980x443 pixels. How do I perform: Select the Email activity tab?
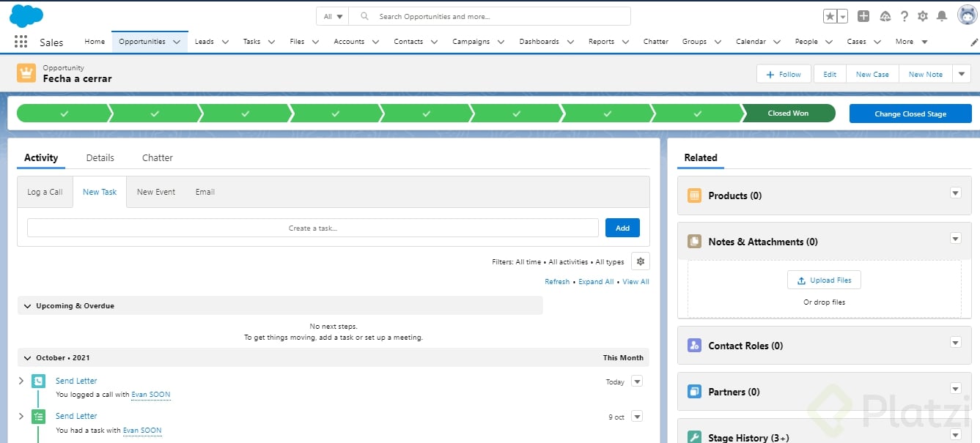[x=205, y=192]
